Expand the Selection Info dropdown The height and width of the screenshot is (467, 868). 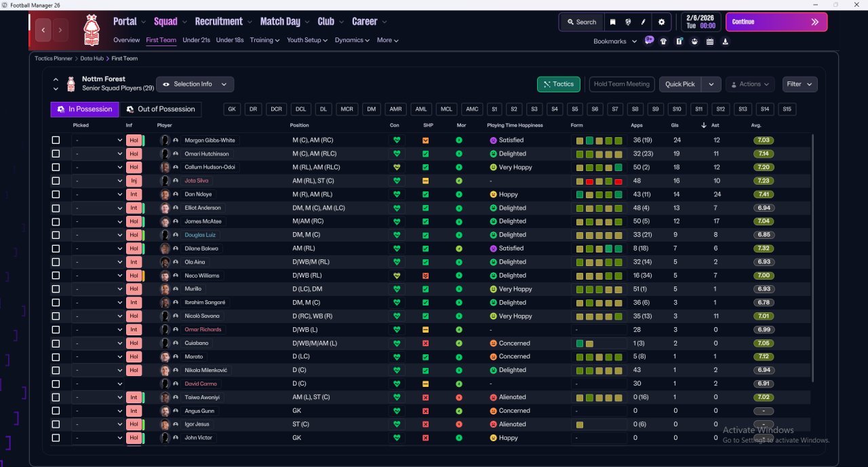click(x=195, y=84)
